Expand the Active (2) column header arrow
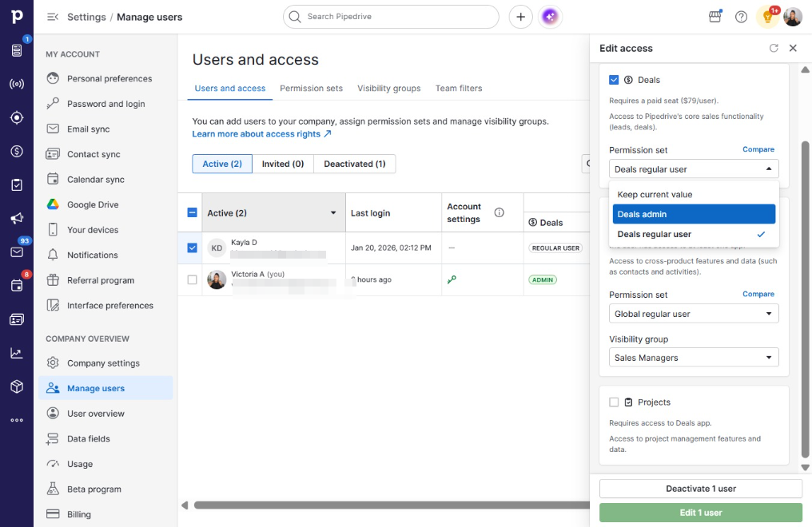 [x=333, y=213]
